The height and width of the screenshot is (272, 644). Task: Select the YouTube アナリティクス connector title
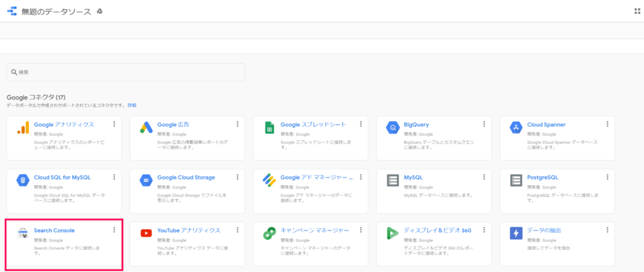pyautogui.click(x=189, y=230)
